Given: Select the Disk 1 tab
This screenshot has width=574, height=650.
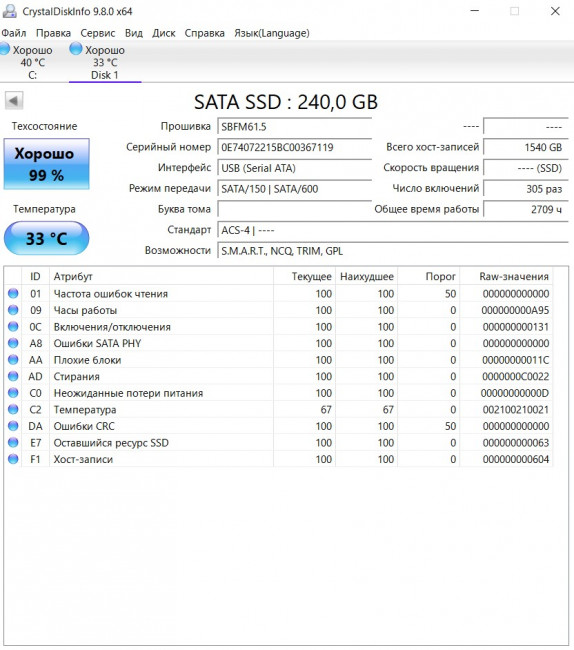Looking at the screenshot, I should click(x=105, y=62).
